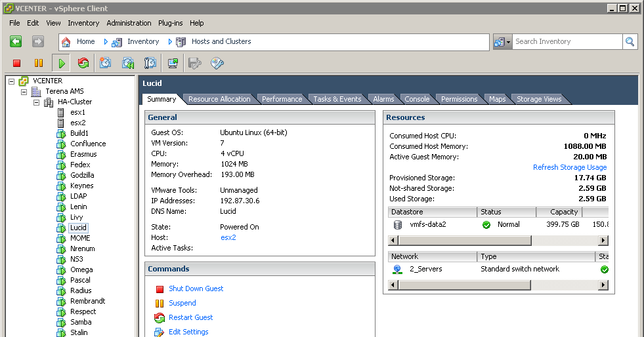The image size is (644, 337).
Task: Click the red Power Off toolbar button
Action: pyautogui.click(x=17, y=63)
